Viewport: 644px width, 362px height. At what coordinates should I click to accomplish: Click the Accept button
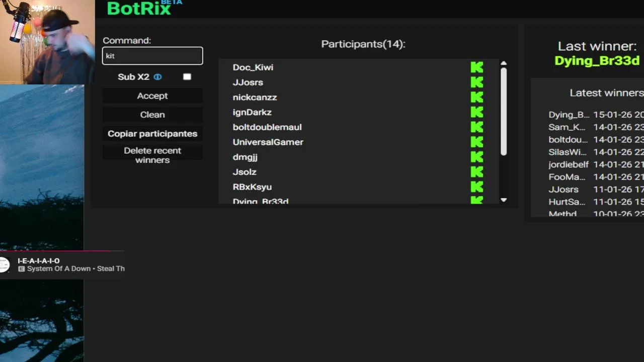coord(152,96)
